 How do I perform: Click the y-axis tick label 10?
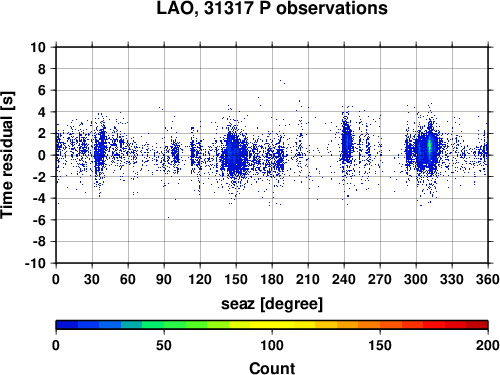pyautogui.click(x=38, y=47)
